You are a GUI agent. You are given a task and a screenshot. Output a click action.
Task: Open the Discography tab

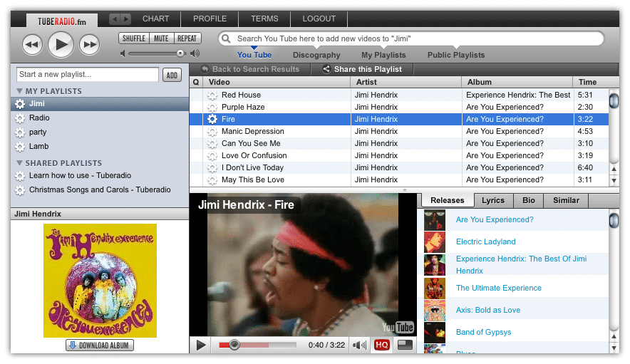click(x=316, y=55)
